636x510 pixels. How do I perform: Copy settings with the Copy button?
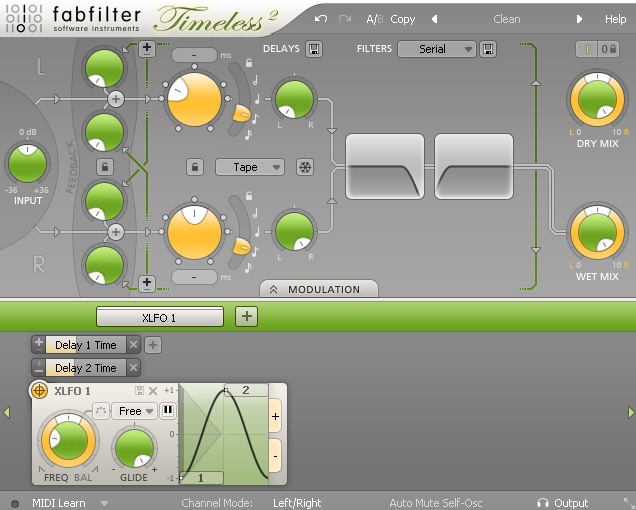402,19
